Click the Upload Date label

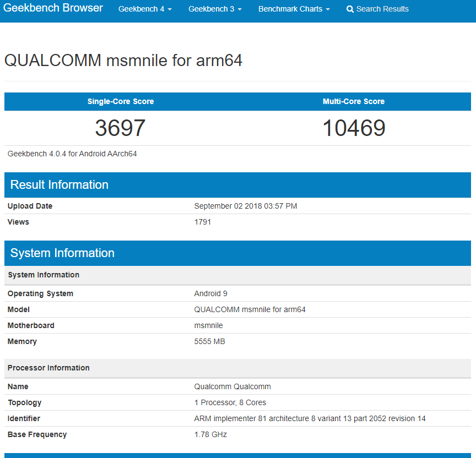click(x=30, y=206)
